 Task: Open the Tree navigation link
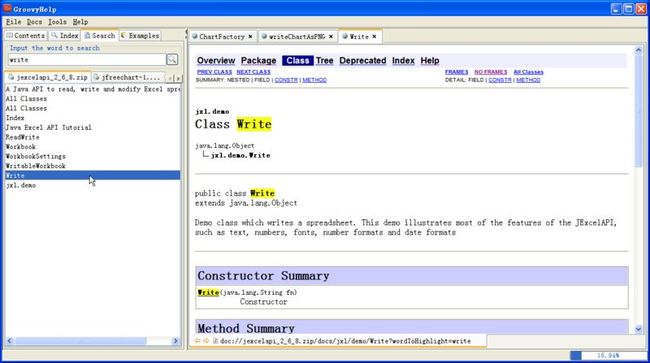coord(324,60)
